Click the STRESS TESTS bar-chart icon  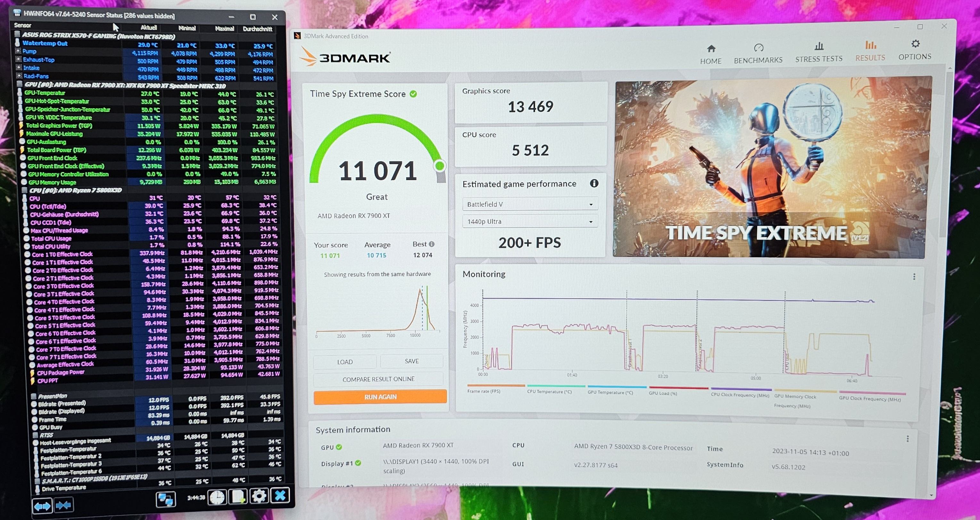click(x=819, y=46)
